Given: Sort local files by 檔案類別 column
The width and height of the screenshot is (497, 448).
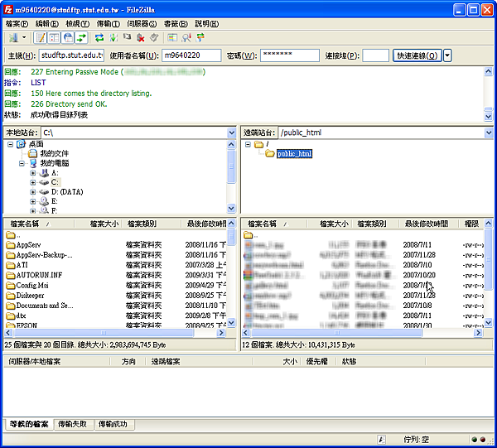Looking at the screenshot, I should (x=152, y=224).
